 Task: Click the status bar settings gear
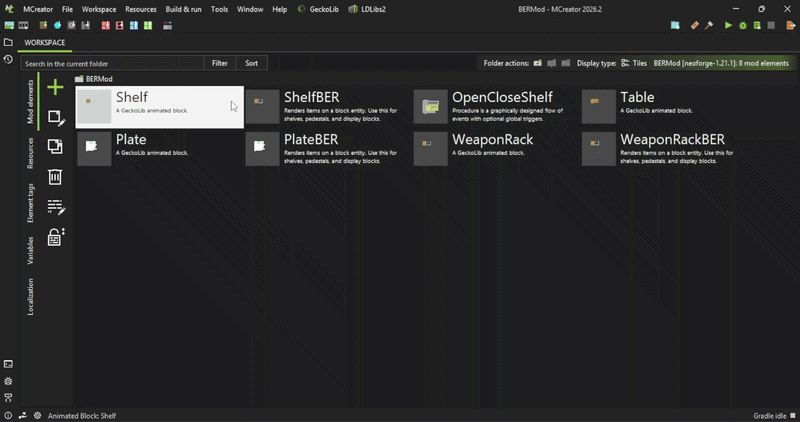pos(37,415)
